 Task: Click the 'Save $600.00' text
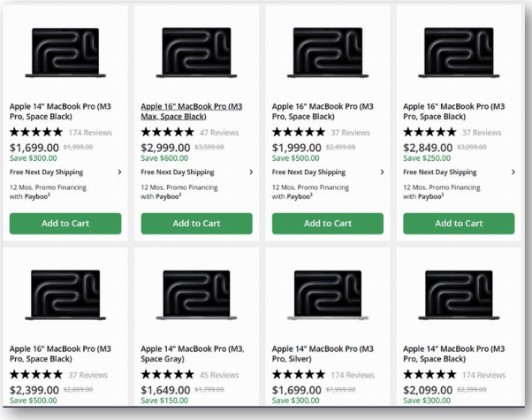point(164,158)
